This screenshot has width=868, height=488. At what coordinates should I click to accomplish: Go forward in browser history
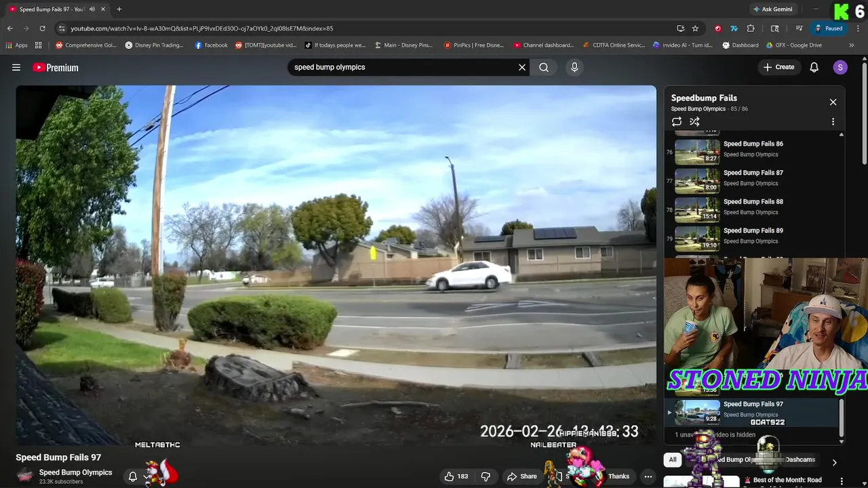click(26, 28)
